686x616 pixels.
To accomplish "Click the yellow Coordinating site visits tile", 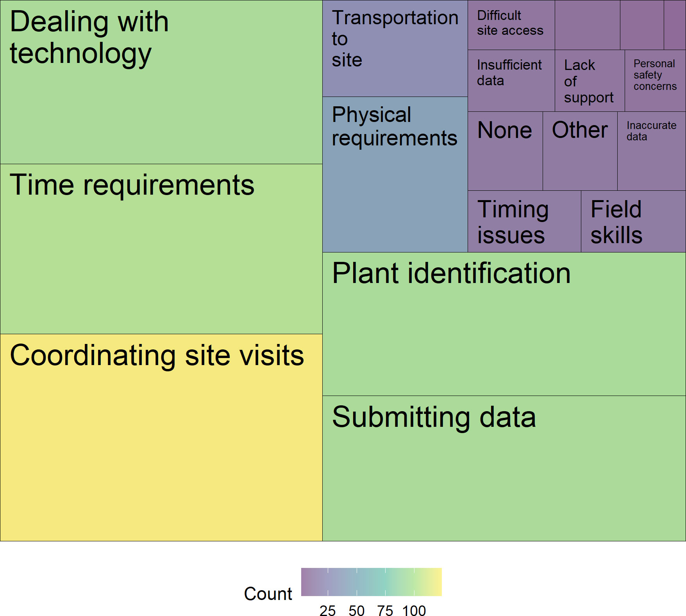I will tap(161, 437).
